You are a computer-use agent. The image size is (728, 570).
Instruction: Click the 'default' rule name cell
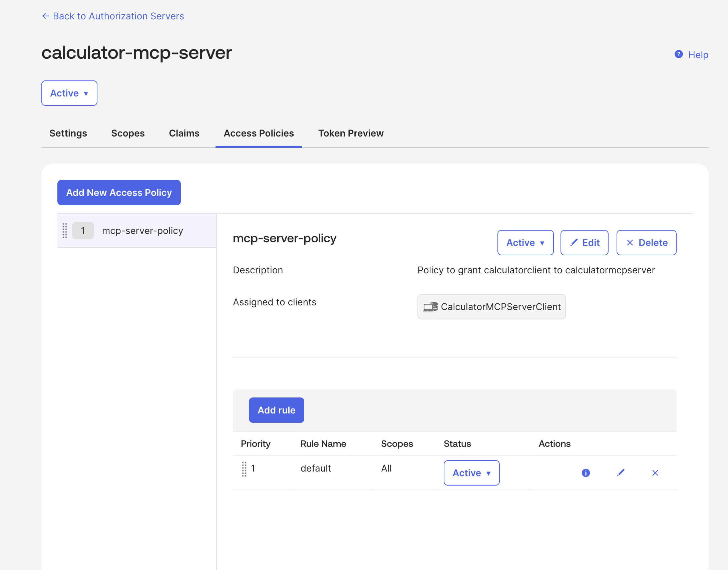tap(316, 468)
